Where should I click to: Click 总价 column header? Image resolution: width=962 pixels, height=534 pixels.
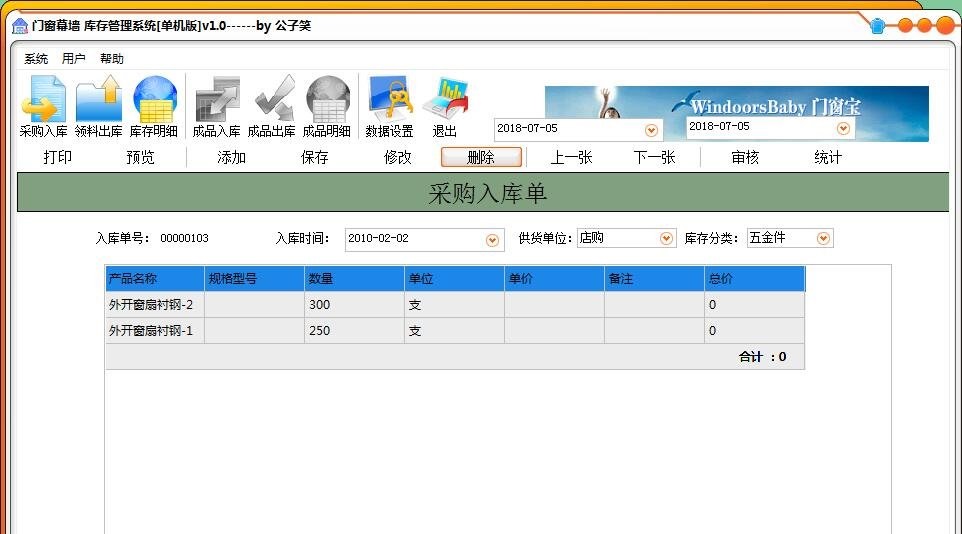(754, 279)
